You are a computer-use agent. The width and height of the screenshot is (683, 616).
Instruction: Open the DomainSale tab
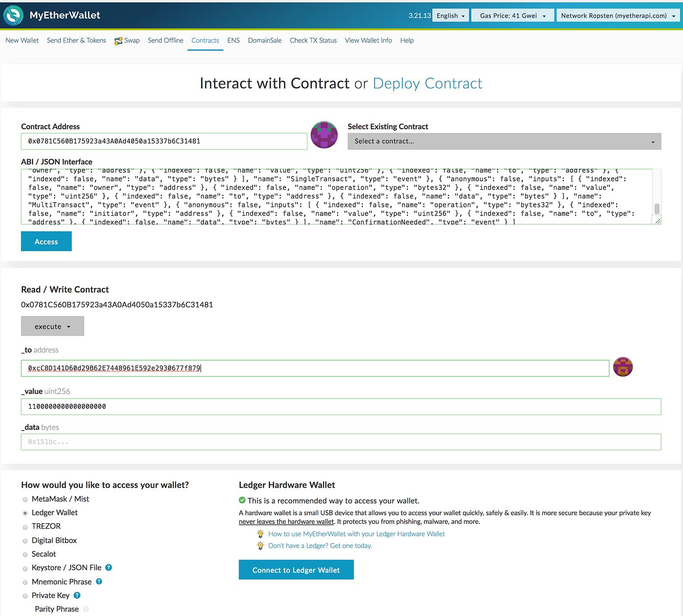[265, 40]
